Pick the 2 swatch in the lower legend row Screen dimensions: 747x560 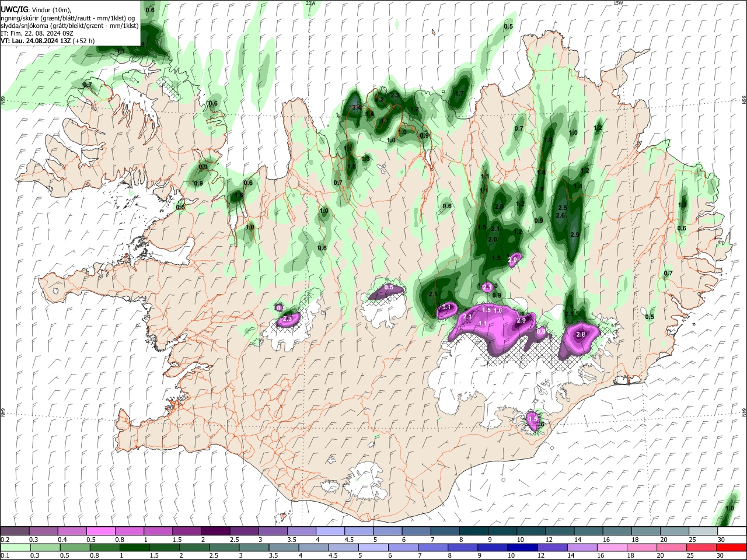point(194,547)
